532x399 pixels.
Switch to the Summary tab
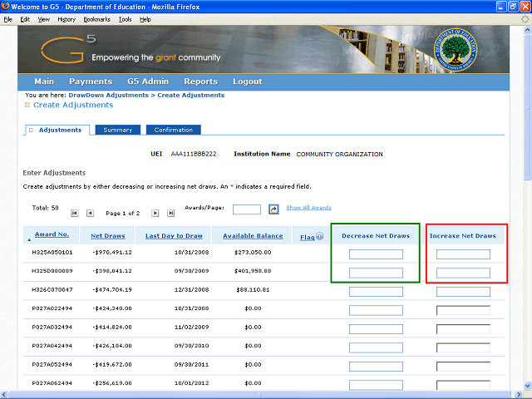click(118, 130)
